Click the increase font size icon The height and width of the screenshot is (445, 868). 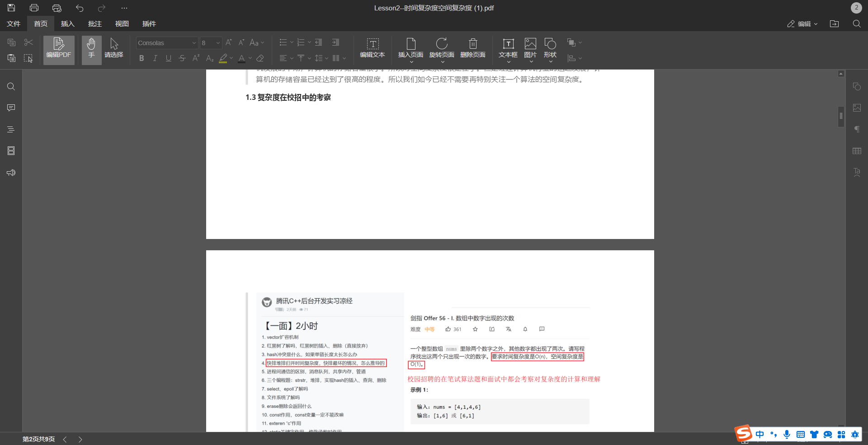point(229,42)
